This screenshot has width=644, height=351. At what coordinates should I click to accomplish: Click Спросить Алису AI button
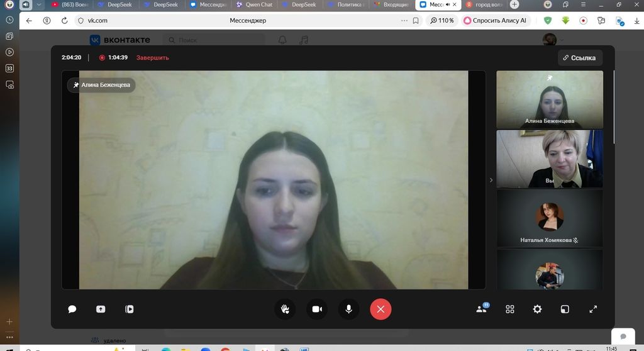coord(496,20)
